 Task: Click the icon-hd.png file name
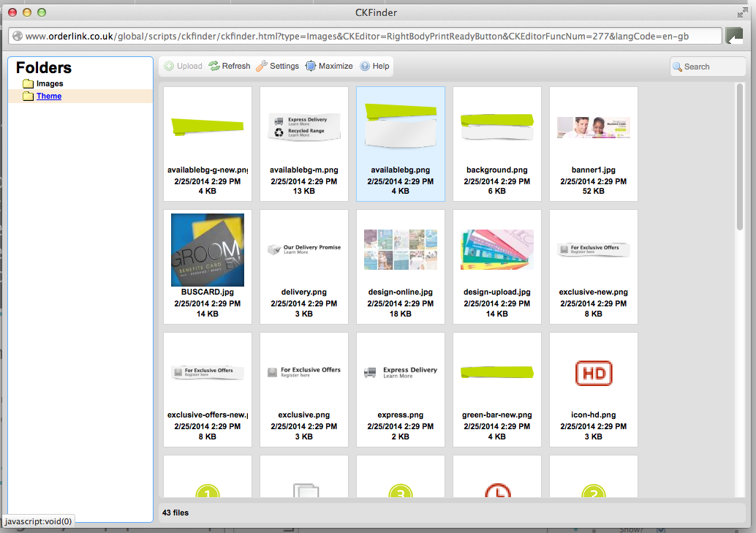pyautogui.click(x=594, y=415)
